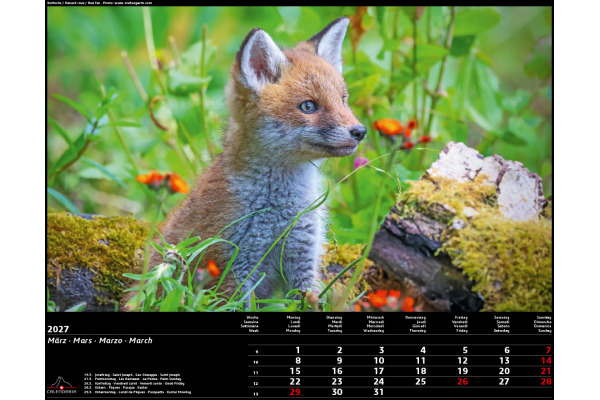Select date 13 in the calendar

(504, 361)
